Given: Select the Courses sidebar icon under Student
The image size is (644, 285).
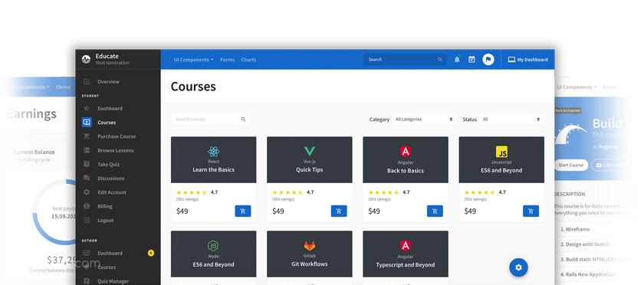Looking at the screenshot, I should 87,123.
